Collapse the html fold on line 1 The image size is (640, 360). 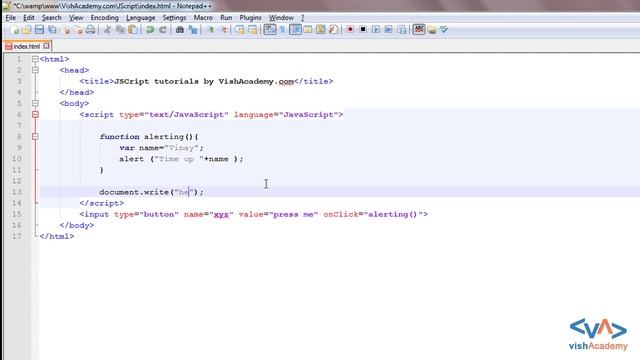(x=36, y=59)
